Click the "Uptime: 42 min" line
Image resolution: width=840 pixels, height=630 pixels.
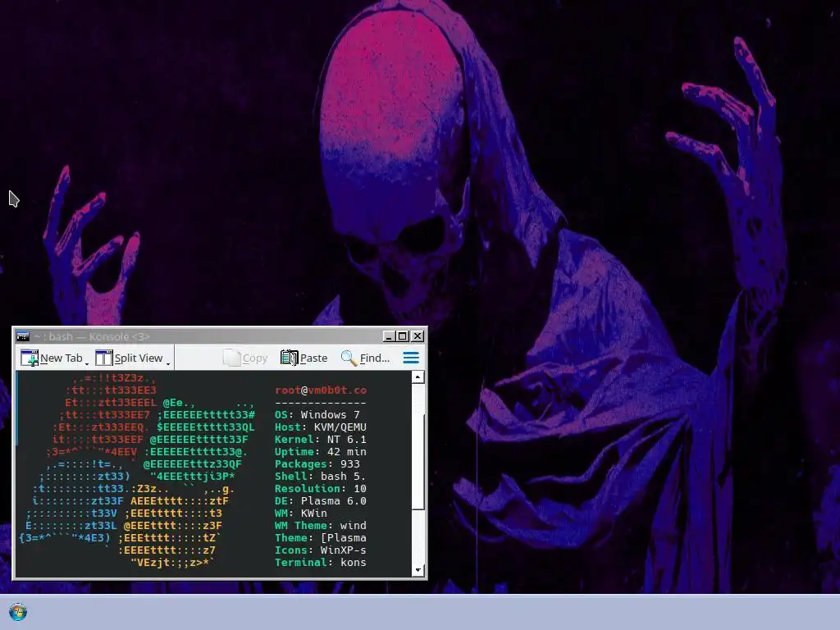[x=321, y=452]
